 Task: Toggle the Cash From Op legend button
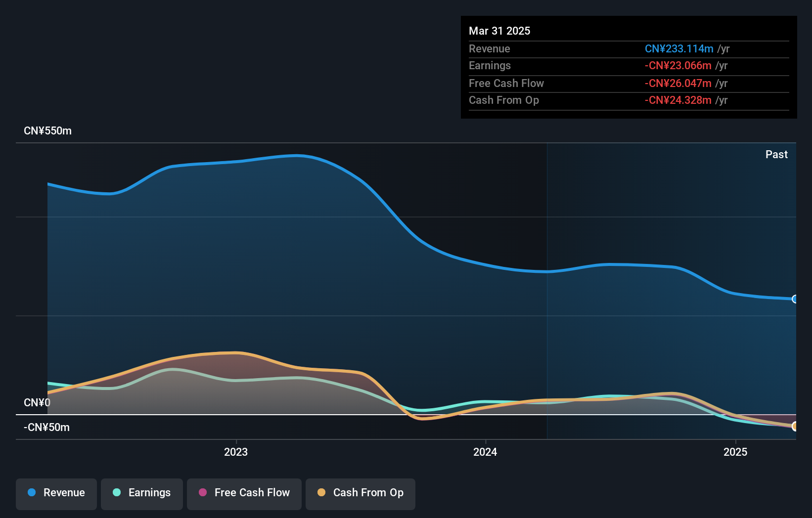361,494
